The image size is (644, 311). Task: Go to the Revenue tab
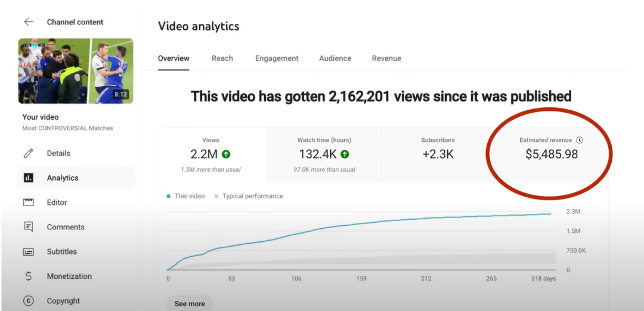point(386,58)
